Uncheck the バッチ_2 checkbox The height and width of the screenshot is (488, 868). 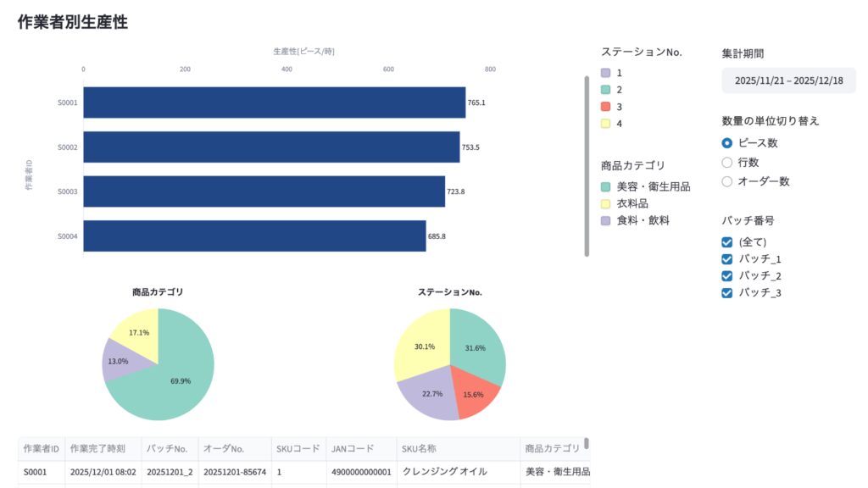pos(726,276)
